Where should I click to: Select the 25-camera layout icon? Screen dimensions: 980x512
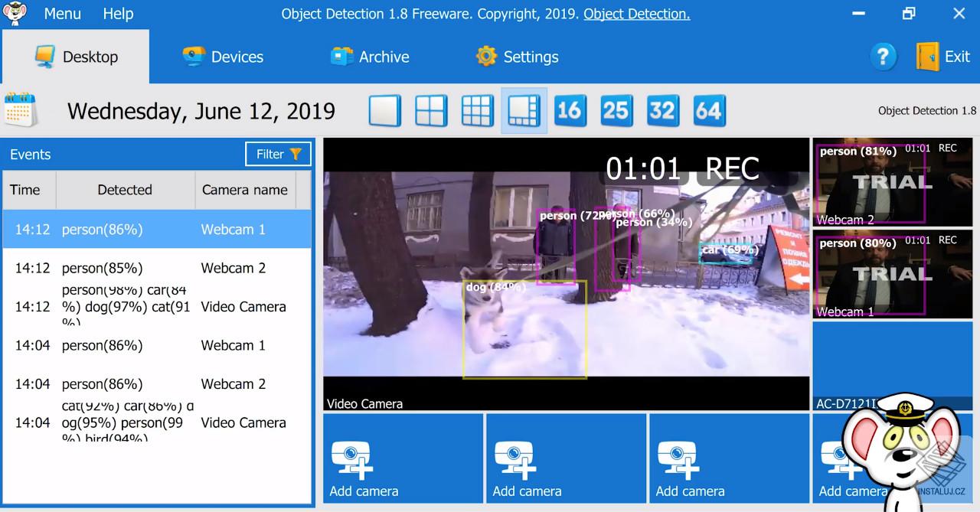616,110
